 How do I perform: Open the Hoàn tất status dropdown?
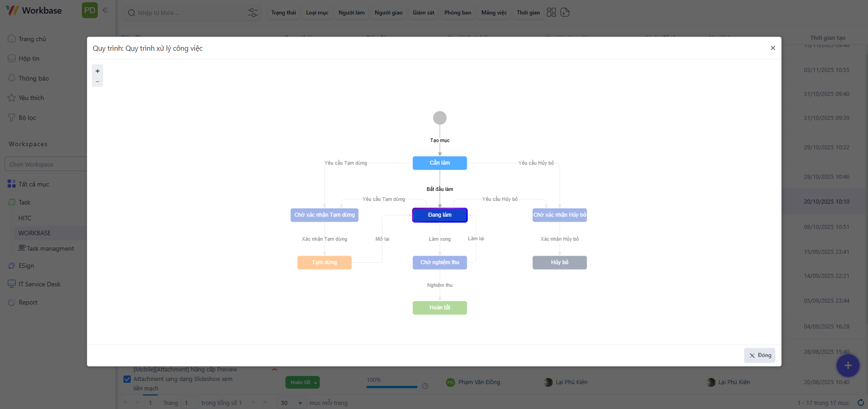302,382
